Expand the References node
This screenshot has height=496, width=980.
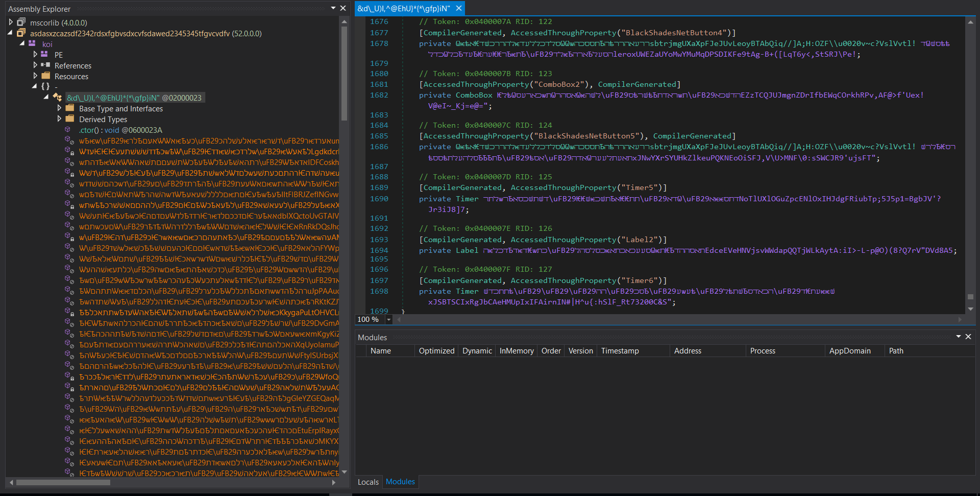(x=35, y=65)
